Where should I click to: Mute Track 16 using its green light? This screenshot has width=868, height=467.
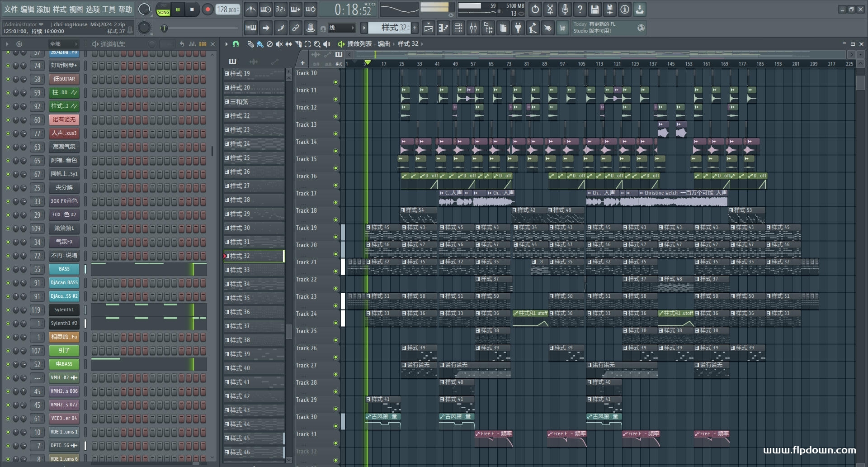335,185
